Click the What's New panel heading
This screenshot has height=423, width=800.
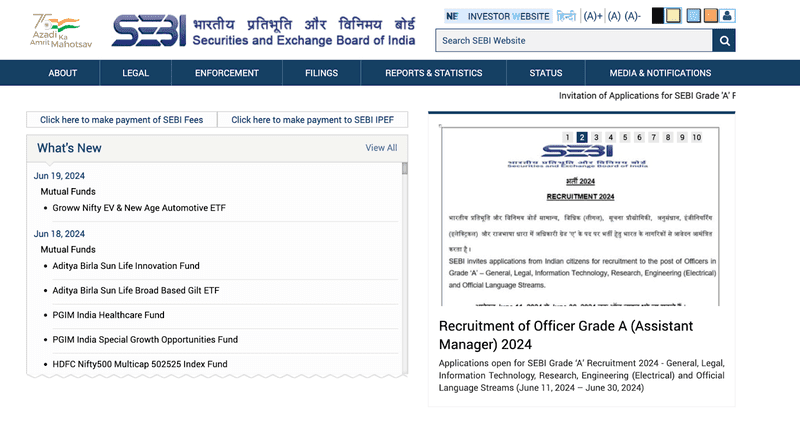point(69,148)
